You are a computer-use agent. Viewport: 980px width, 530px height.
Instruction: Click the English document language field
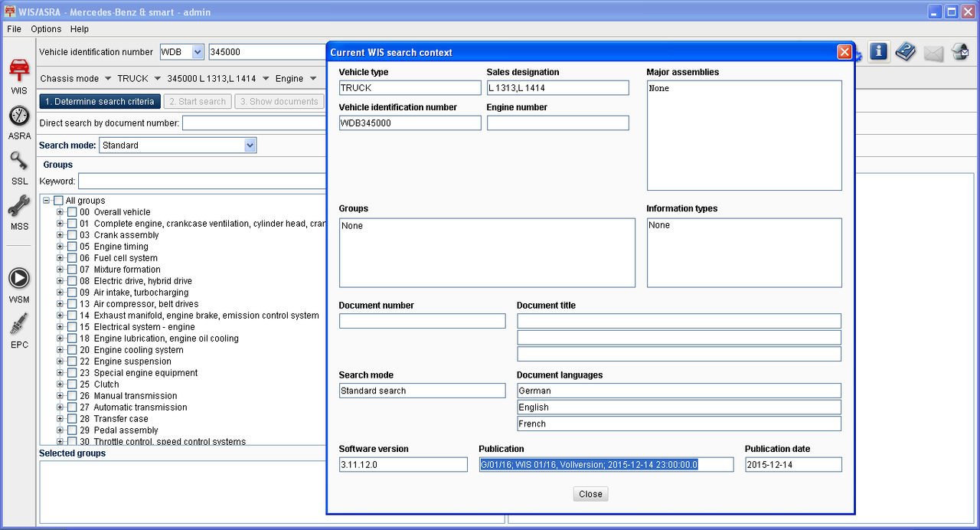click(x=679, y=407)
